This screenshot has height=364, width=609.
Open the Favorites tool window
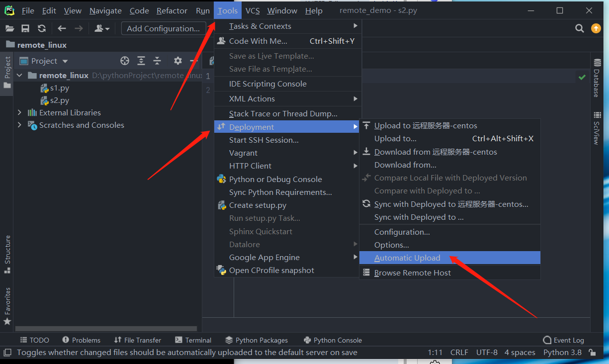[x=7, y=306]
